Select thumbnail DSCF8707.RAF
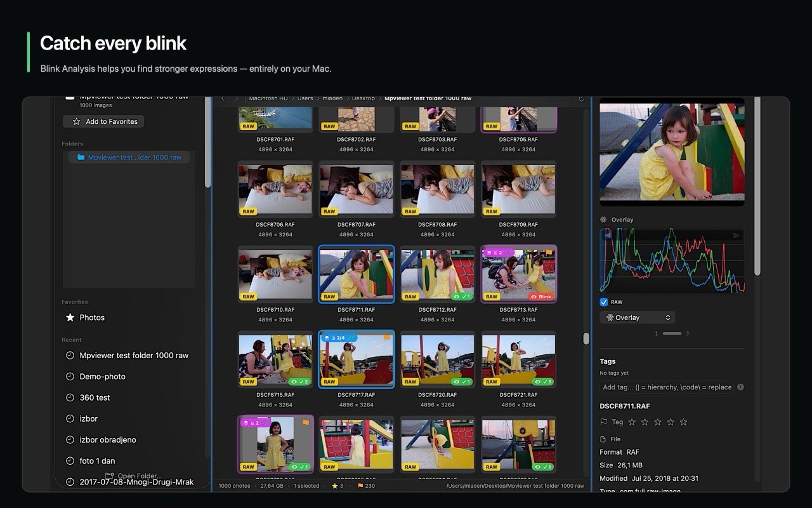The height and width of the screenshot is (508, 812). (357, 190)
